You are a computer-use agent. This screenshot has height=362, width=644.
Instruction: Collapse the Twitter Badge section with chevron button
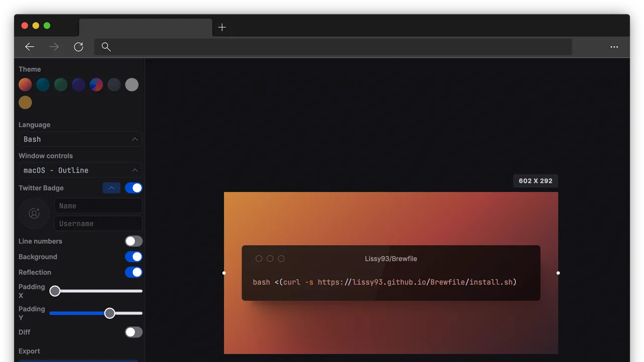[x=112, y=188]
